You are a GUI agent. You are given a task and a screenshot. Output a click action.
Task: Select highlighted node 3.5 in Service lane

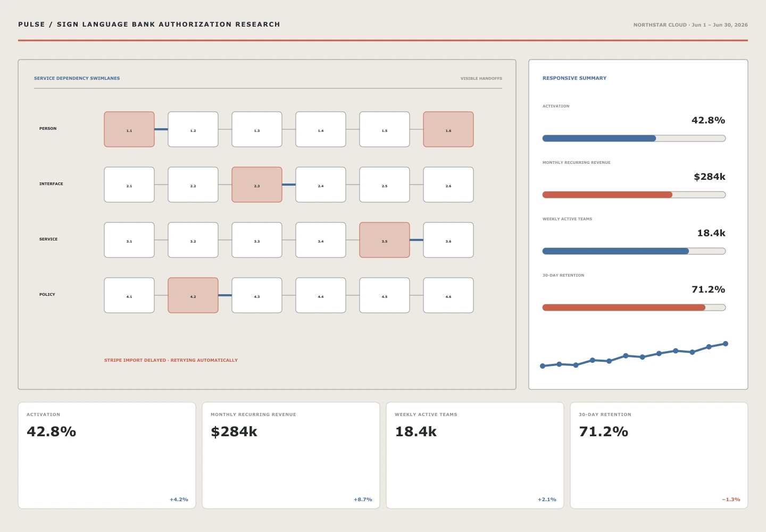[x=385, y=240]
